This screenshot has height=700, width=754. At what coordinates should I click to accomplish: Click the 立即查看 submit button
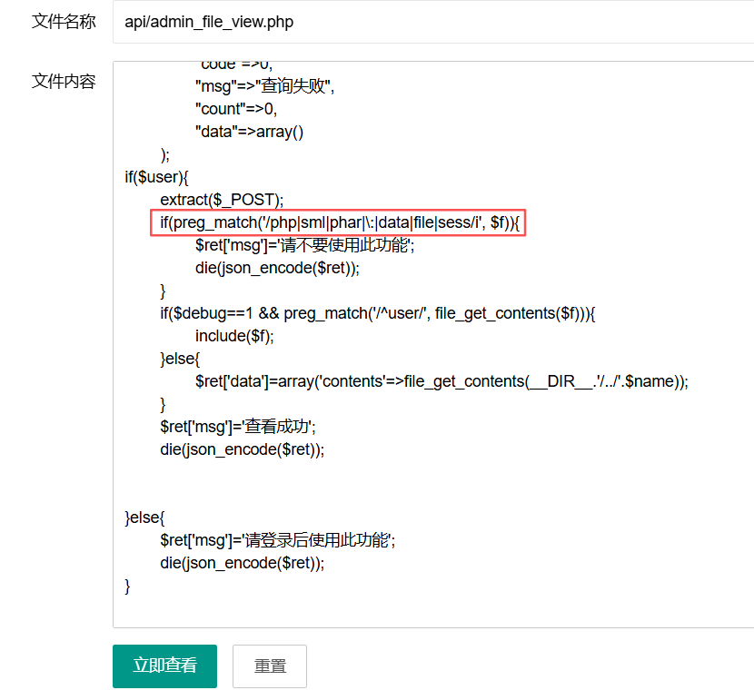click(x=164, y=665)
